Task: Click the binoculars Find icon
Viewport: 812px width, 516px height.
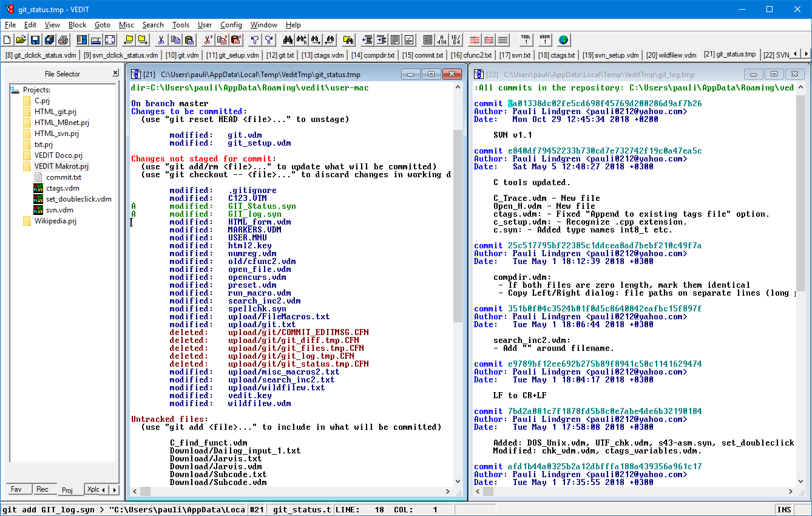Action: [x=288, y=40]
